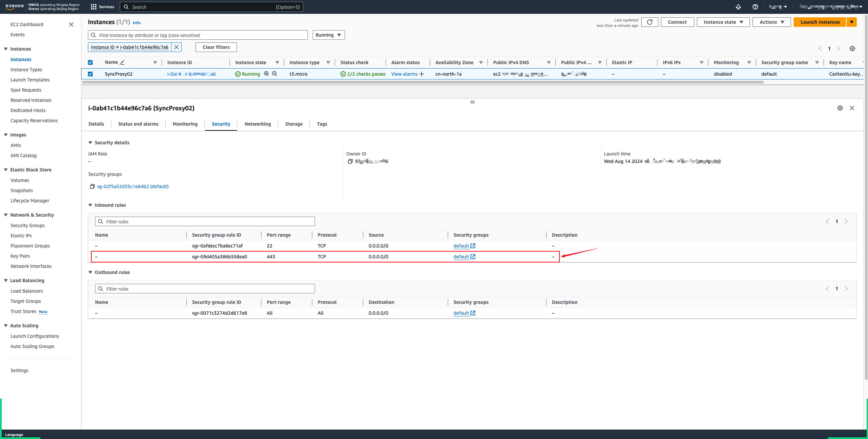Open the Instances Info link

[136, 23]
